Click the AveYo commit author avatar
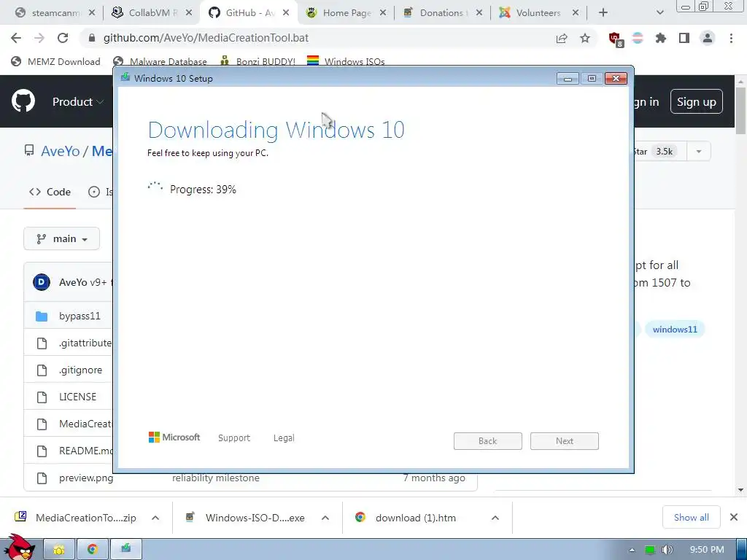The image size is (747, 560). [42, 282]
